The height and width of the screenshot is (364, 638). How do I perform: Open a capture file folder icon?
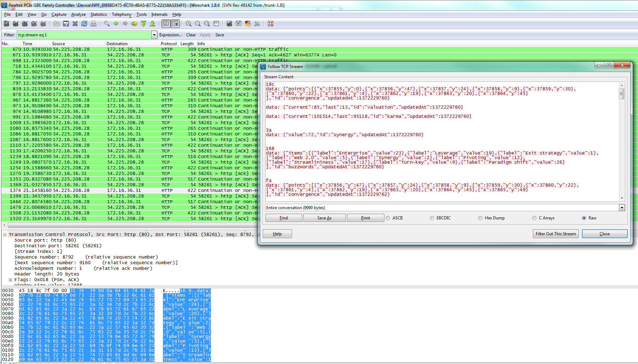point(57,24)
